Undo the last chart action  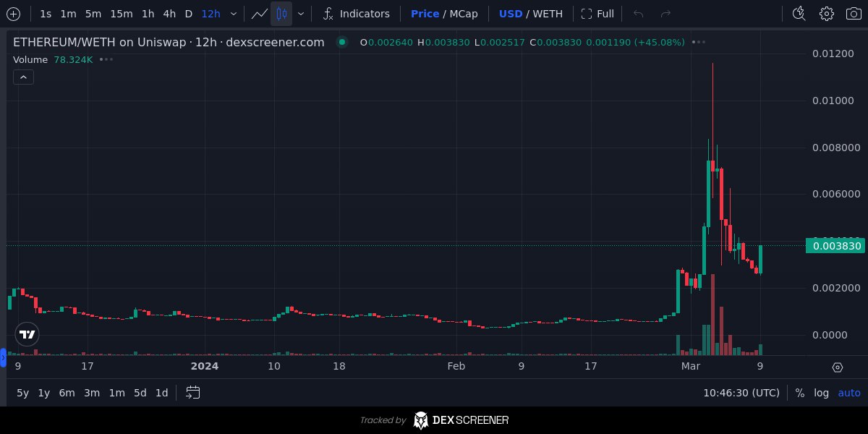tap(637, 13)
